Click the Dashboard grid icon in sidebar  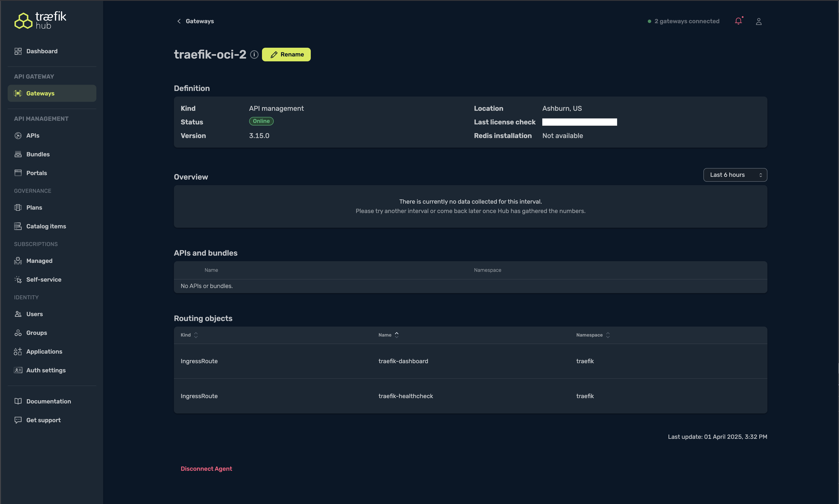coord(18,51)
